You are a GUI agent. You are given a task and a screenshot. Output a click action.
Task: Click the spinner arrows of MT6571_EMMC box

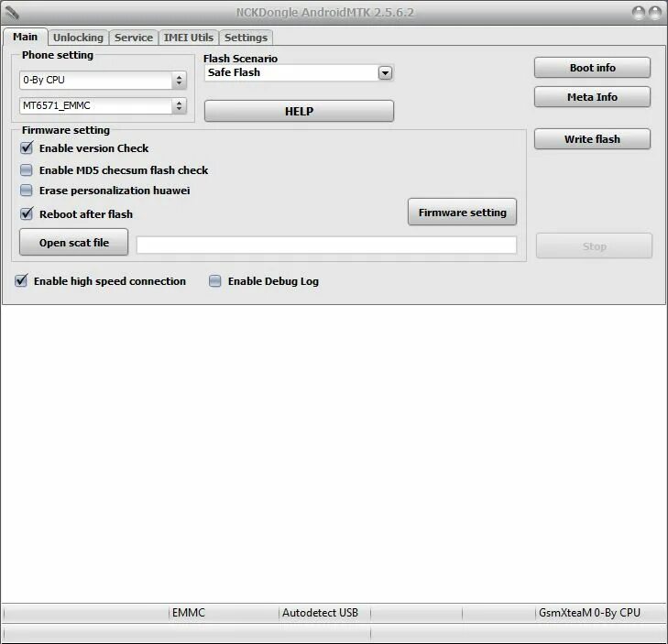[179, 105]
